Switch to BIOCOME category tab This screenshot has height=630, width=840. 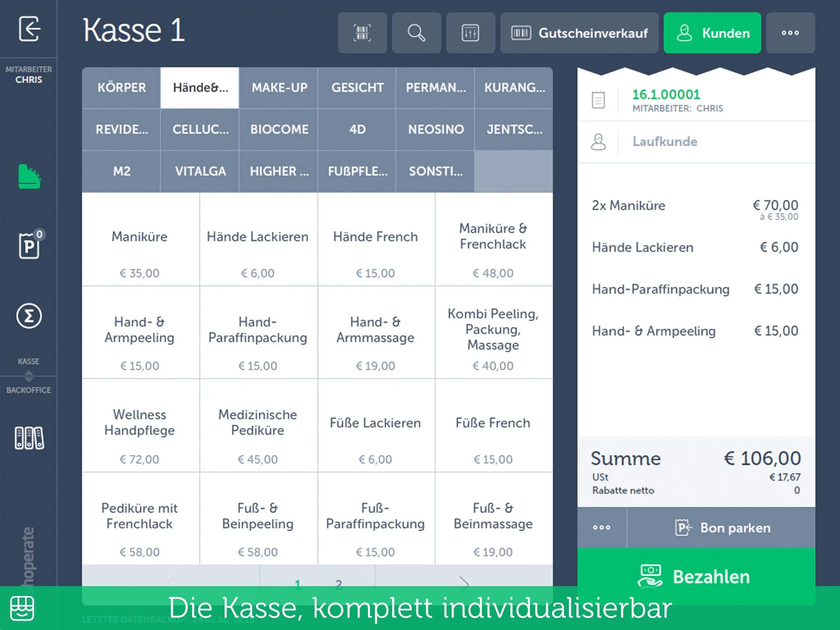click(x=278, y=130)
